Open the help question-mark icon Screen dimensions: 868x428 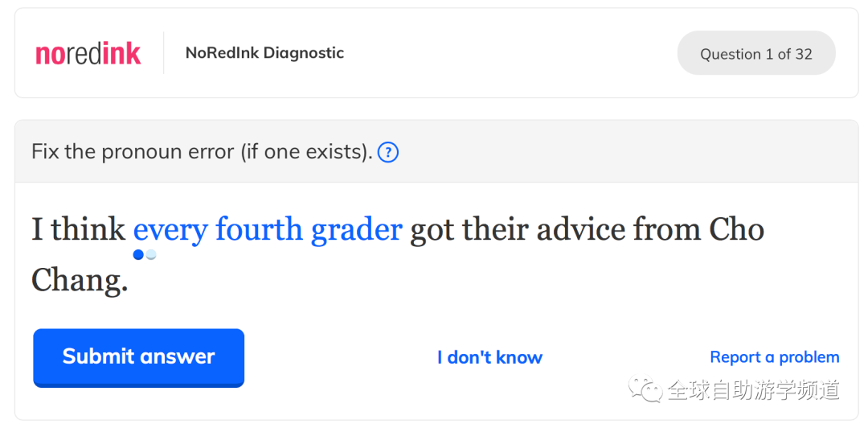(388, 152)
